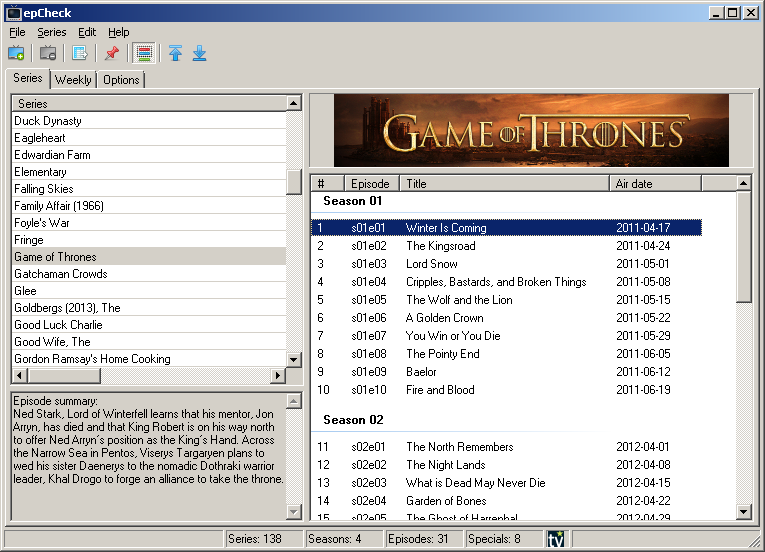Select Gatchaman Crowds in series list

(x=149, y=274)
